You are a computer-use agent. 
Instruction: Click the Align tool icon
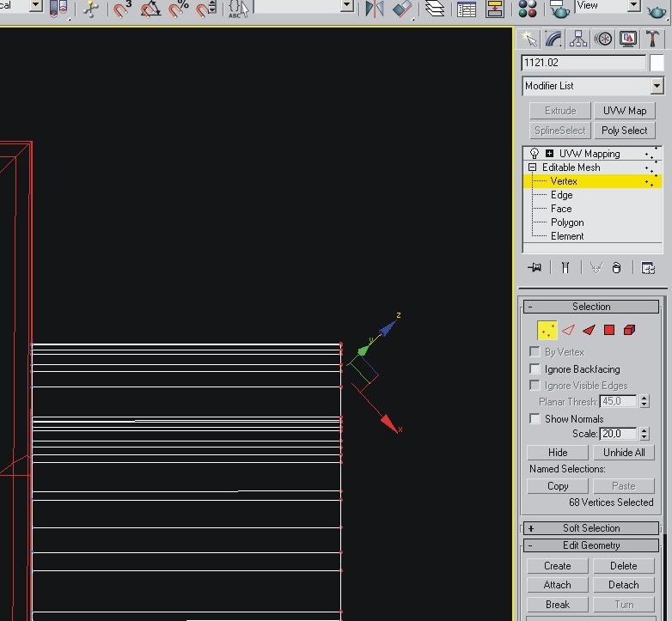402,9
